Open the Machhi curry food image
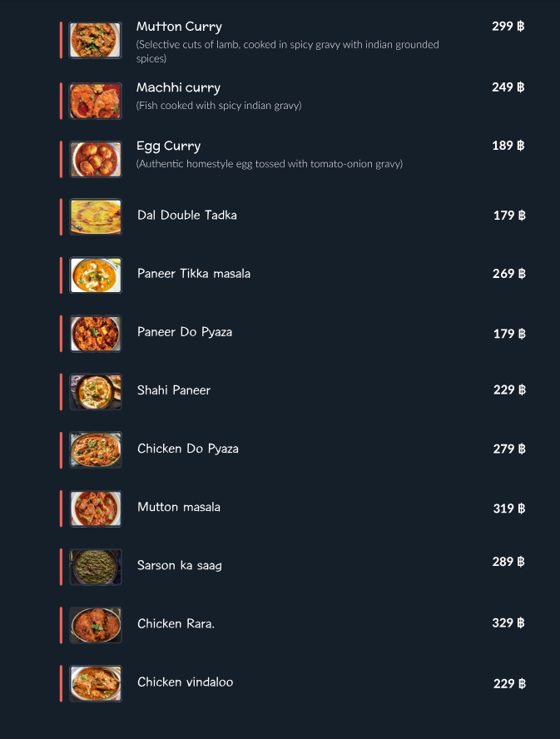The height and width of the screenshot is (739, 560). pos(96,101)
